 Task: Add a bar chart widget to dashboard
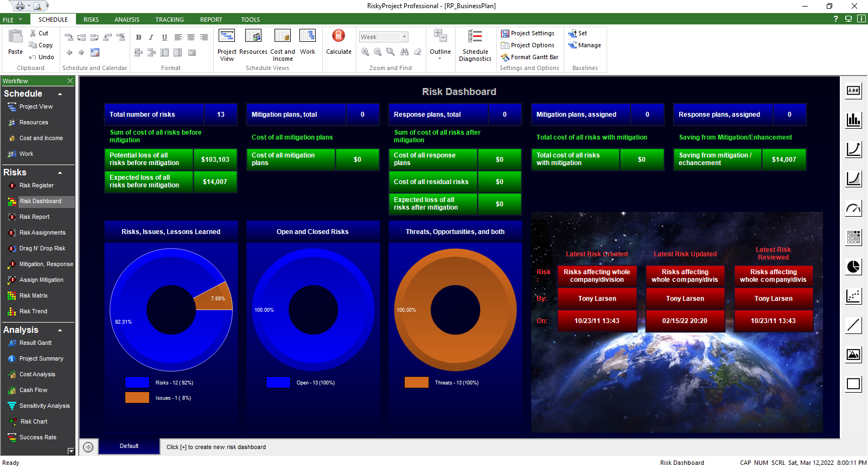853,120
